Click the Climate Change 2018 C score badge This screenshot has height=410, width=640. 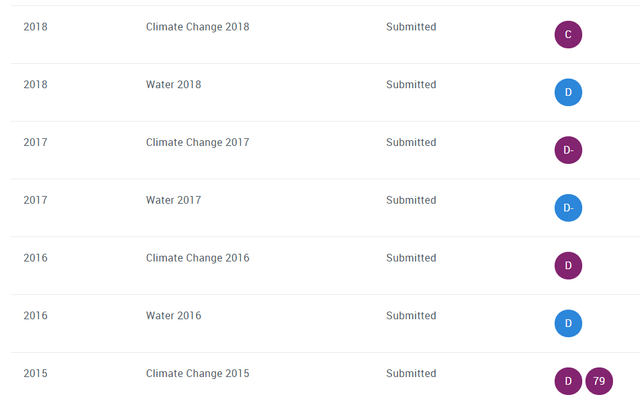pos(568,35)
